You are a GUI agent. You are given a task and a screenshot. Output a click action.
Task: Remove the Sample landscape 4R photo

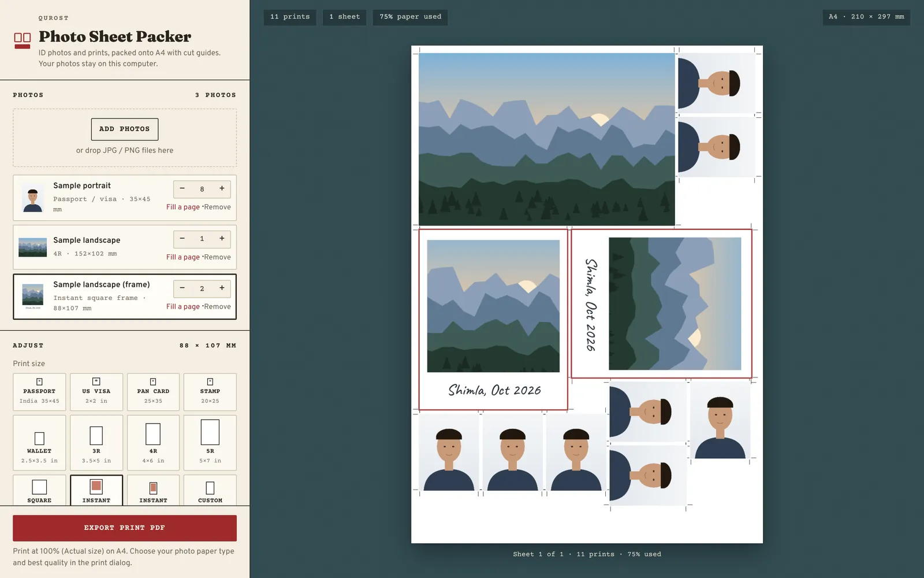217,257
